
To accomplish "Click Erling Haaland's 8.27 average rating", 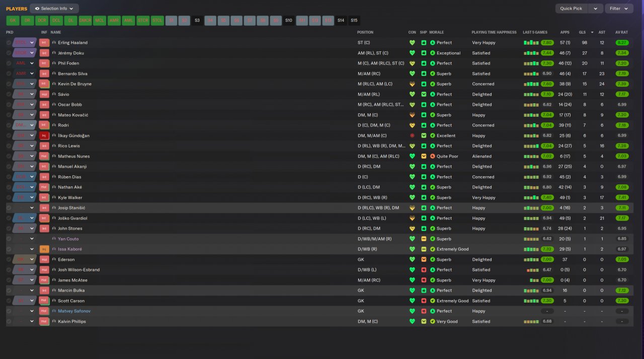I will [622, 43].
